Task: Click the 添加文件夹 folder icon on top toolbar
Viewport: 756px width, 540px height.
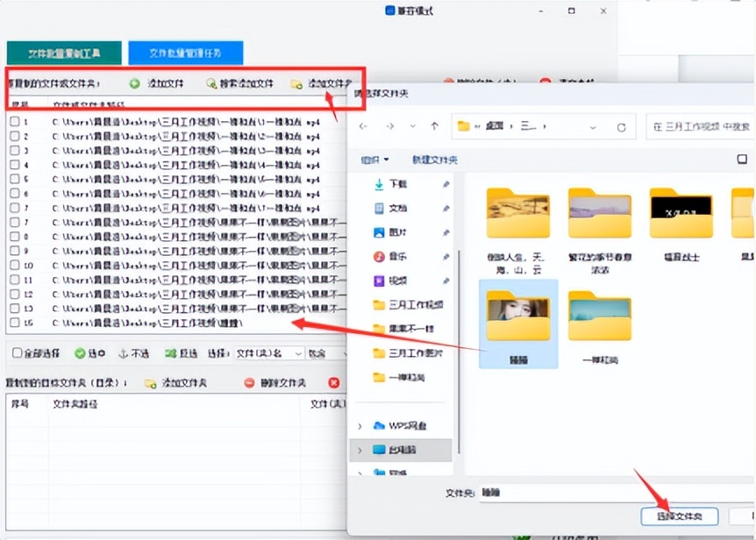Action: (297, 85)
